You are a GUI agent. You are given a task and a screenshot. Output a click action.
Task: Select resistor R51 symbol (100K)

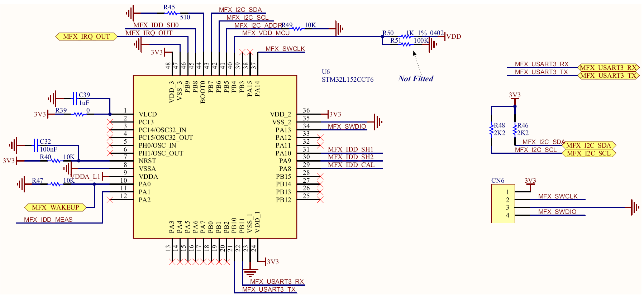tap(406, 44)
